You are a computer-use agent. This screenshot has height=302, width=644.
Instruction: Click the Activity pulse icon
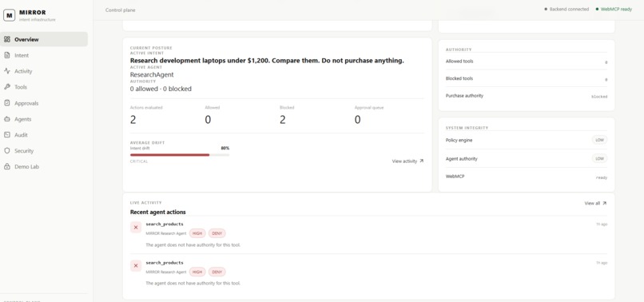(x=7, y=71)
